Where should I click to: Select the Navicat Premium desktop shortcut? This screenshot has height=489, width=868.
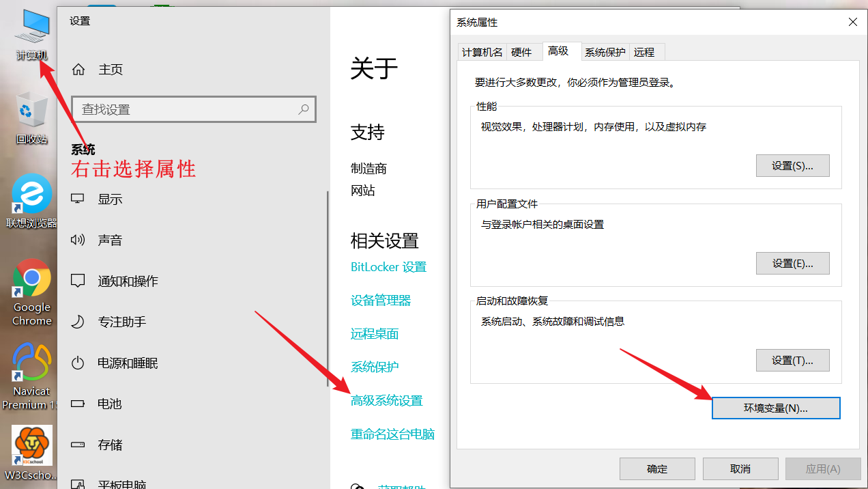pyautogui.click(x=31, y=376)
